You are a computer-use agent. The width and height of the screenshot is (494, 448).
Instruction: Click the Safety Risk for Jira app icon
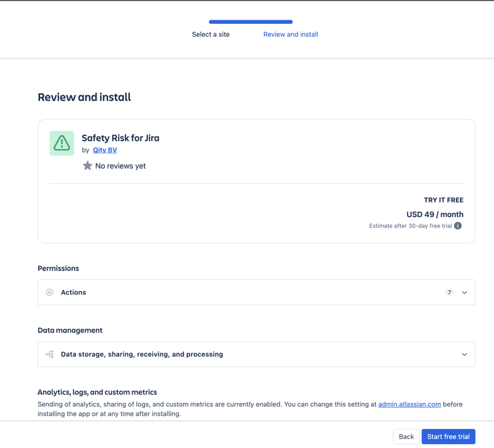[62, 143]
